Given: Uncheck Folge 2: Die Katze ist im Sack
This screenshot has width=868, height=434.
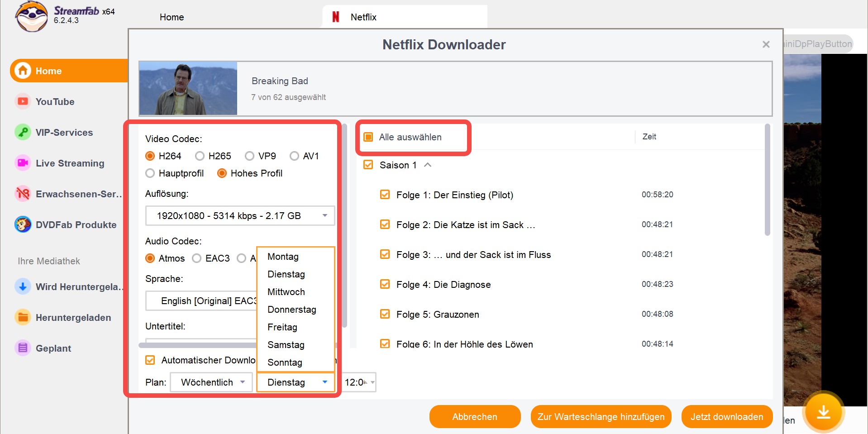Looking at the screenshot, I should click(x=385, y=224).
